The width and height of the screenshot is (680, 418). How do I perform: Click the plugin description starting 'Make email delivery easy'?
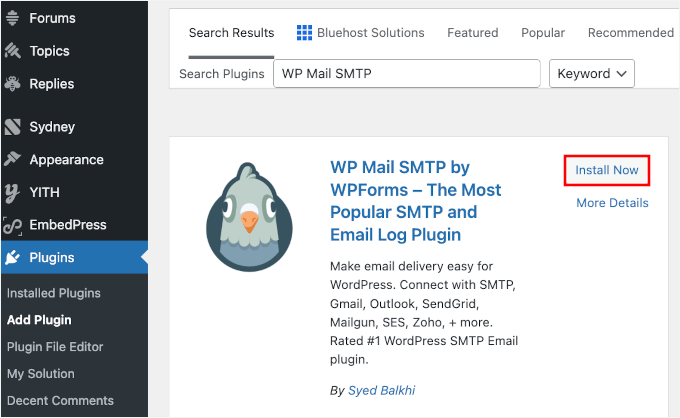424,313
